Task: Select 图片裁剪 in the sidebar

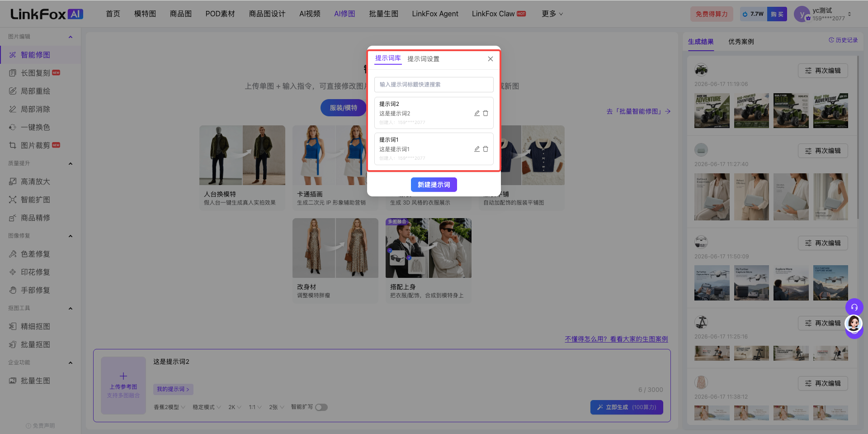Action: point(40,145)
